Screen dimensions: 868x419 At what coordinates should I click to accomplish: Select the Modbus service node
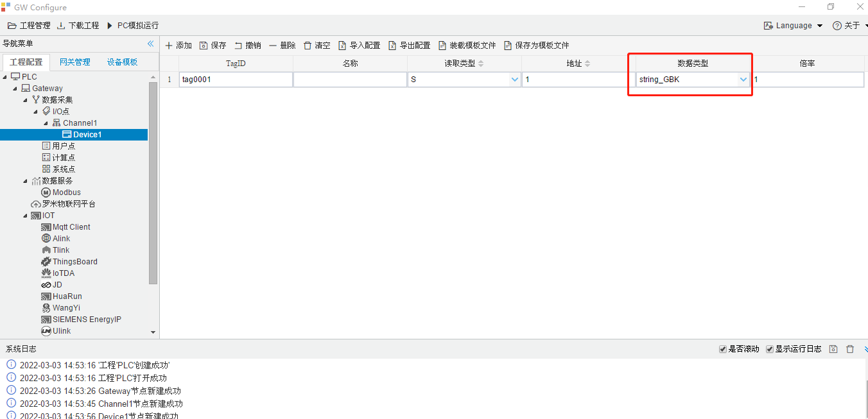tap(61, 192)
